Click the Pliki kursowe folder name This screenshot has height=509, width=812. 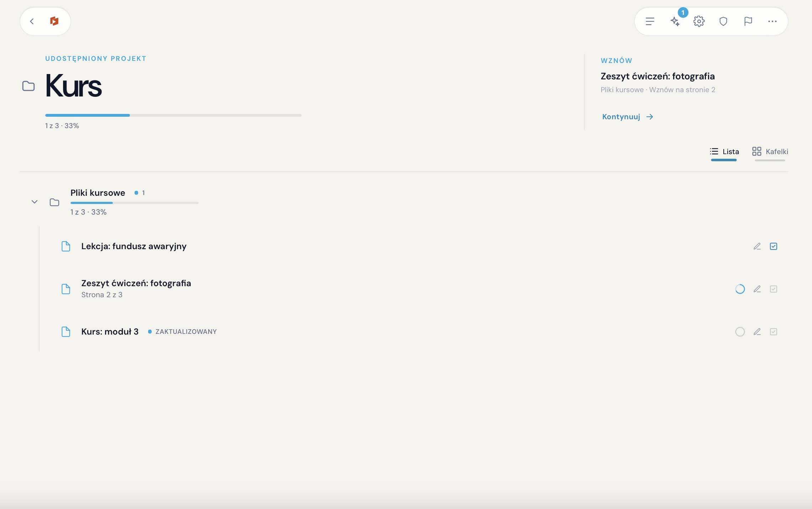coord(98,193)
